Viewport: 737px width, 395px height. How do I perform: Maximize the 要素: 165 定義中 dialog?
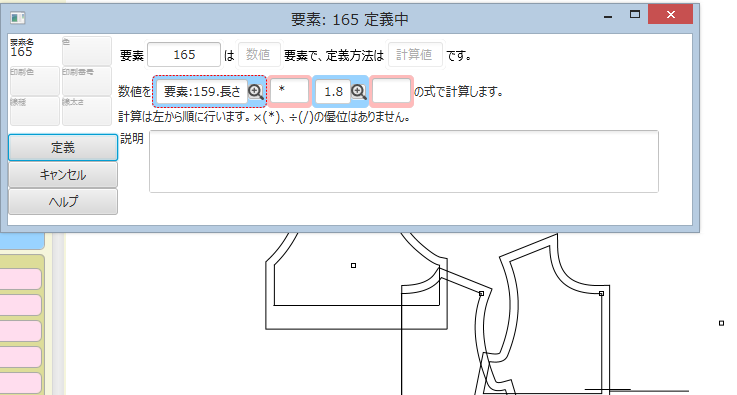click(x=635, y=15)
